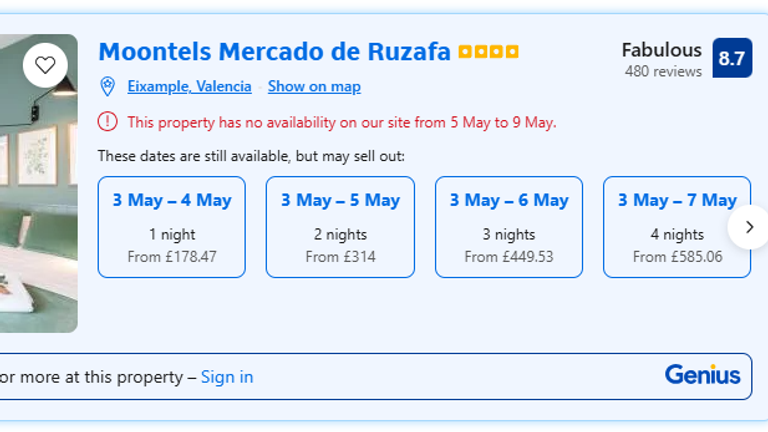Save property with the heart icon
This screenshot has width=768, height=432.
tap(45, 65)
